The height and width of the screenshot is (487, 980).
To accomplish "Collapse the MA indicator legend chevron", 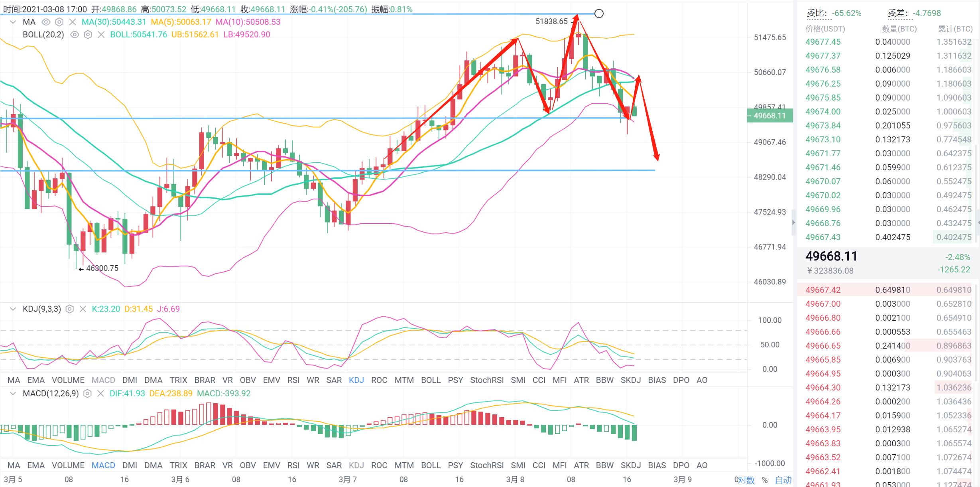I will click(x=13, y=22).
